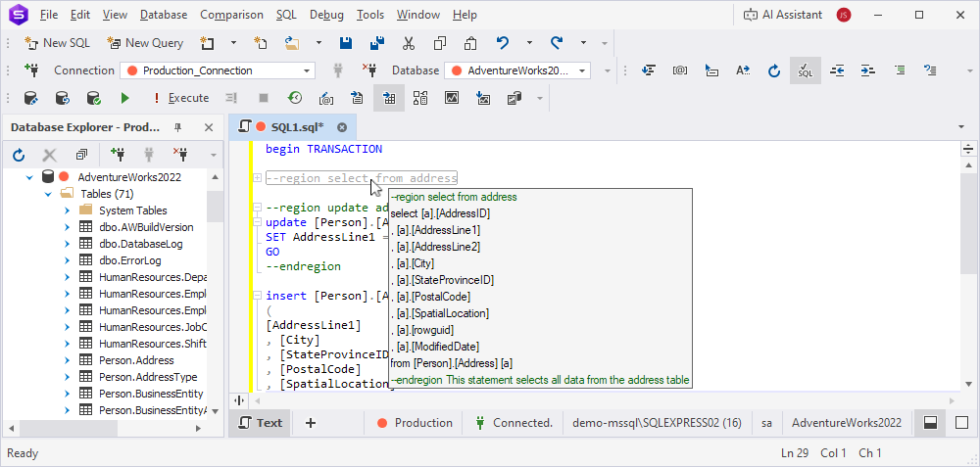
Task: Open the AI Assistant panel
Action: [x=782, y=15]
